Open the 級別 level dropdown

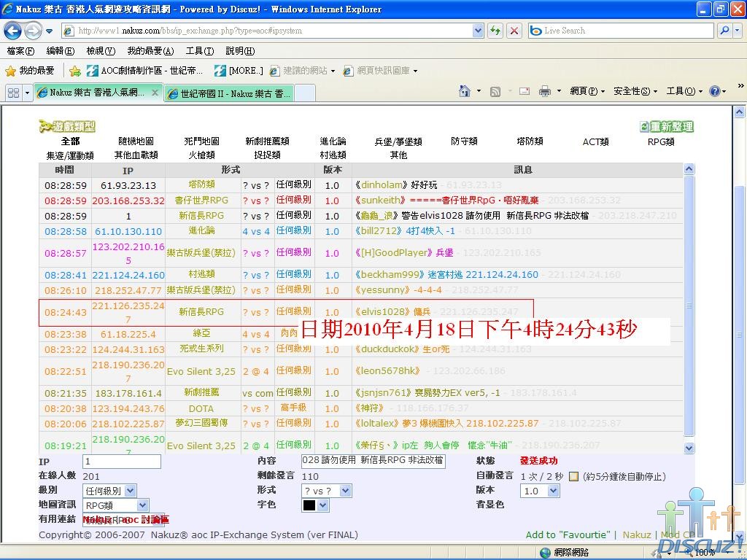(109, 491)
